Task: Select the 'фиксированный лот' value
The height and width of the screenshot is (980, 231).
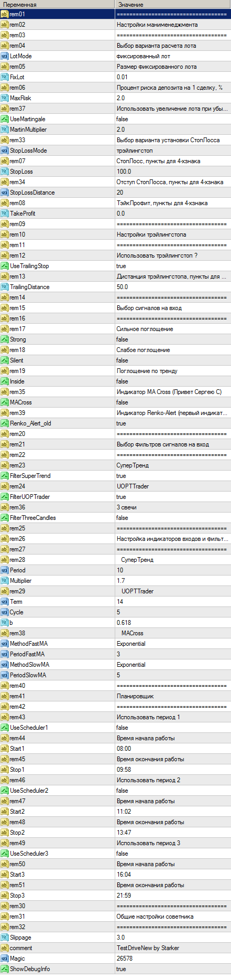Action: coord(143,56)
